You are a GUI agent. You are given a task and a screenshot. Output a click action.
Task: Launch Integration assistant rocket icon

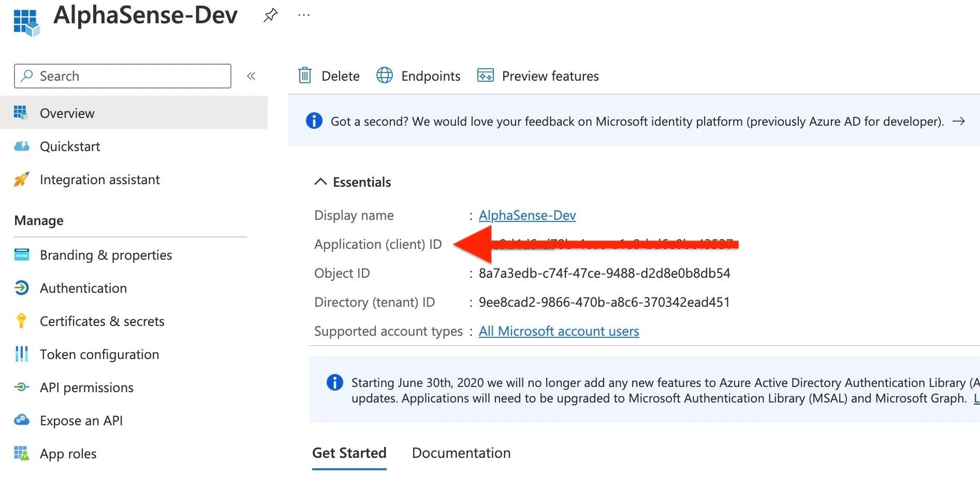(22, 180)
